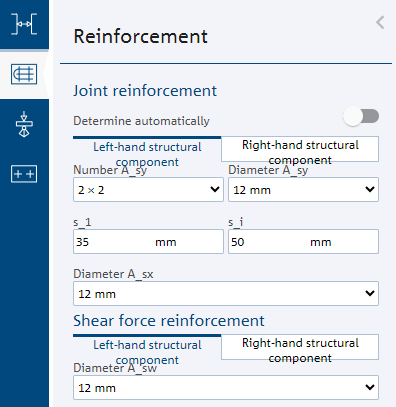The image size is (396, 407).
Task: Expand Diameter A_sx dropdown
Action: [x=226, y=293]
